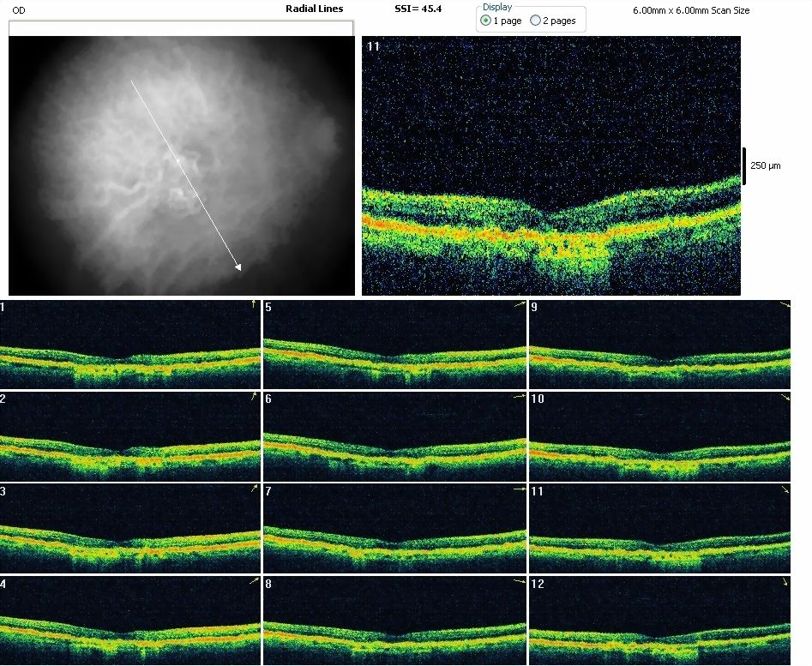Screen dimensions: 812x666
Task: View radial scan thumbnail 7
Action: 394,528
